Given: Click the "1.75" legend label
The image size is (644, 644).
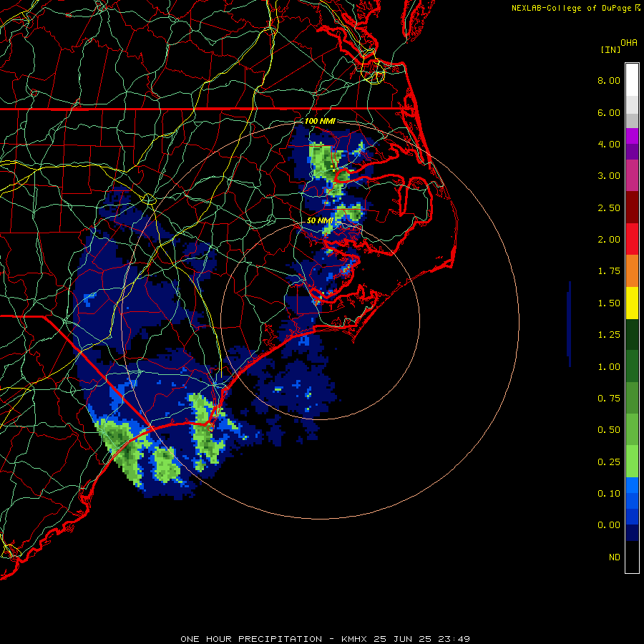Looking at the screenshot, I should pos(609,271).
